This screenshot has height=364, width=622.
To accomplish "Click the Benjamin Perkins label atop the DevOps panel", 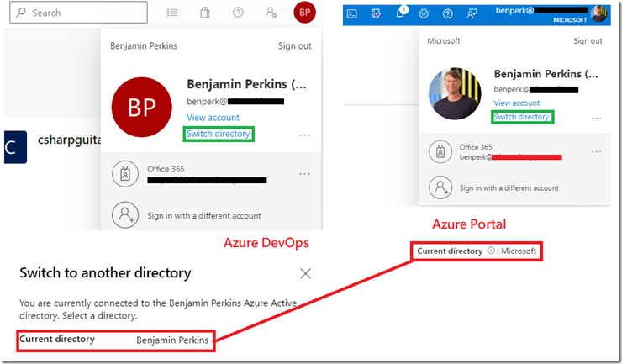I will (x=144, y=46).
